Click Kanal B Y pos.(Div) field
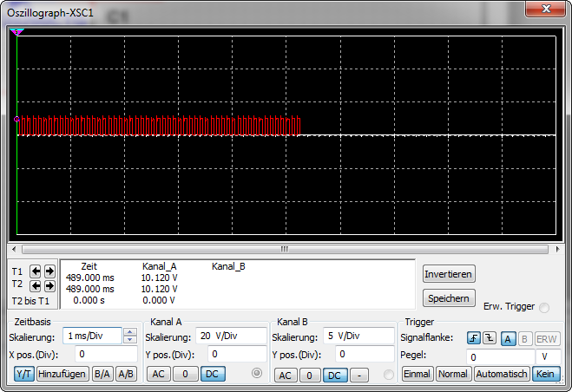572x392 pixels. pos(365,354)
